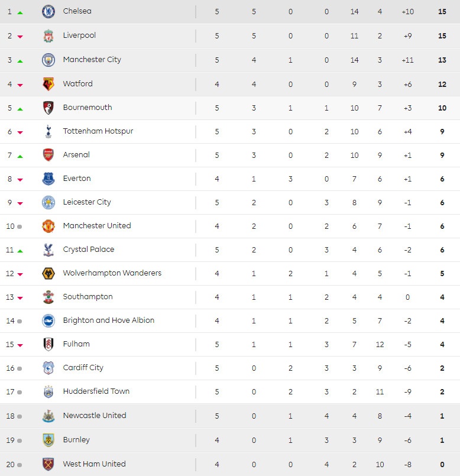Click the West Ham United crest icon
Image resolution: width=460 pixels, height=476 pixels.
tap(48, 464)
